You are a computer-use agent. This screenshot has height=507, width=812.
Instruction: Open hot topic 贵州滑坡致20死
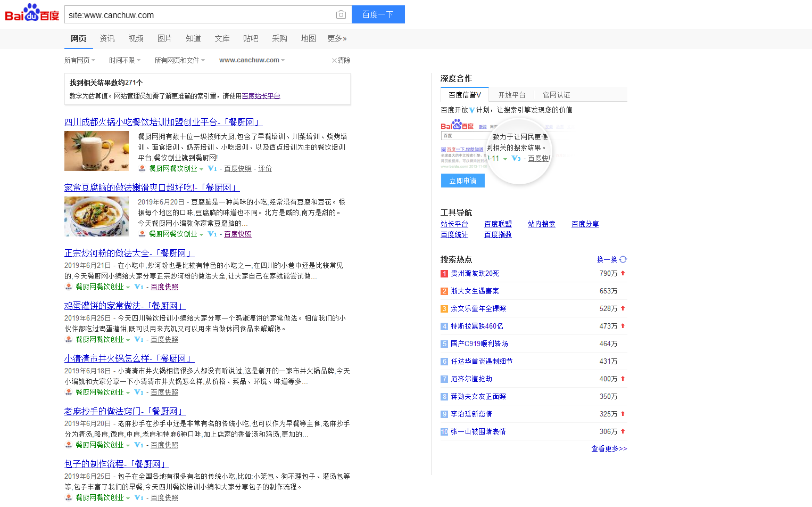(x=475, y=273)
